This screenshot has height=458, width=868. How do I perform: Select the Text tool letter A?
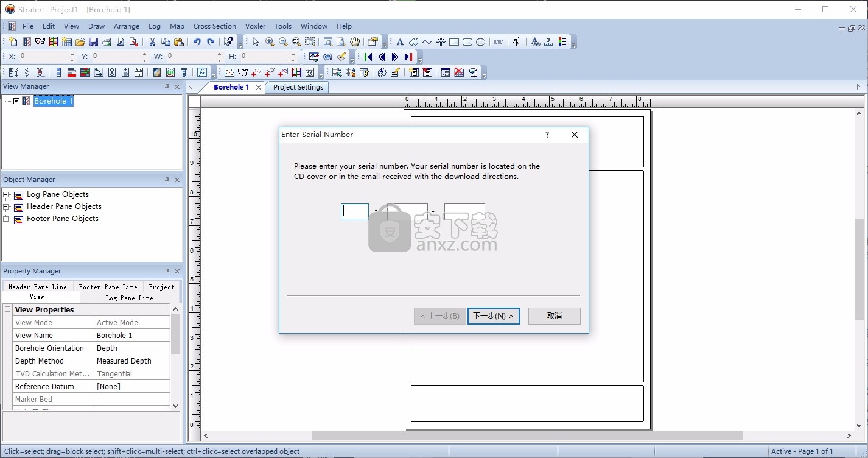coord(400,42)
